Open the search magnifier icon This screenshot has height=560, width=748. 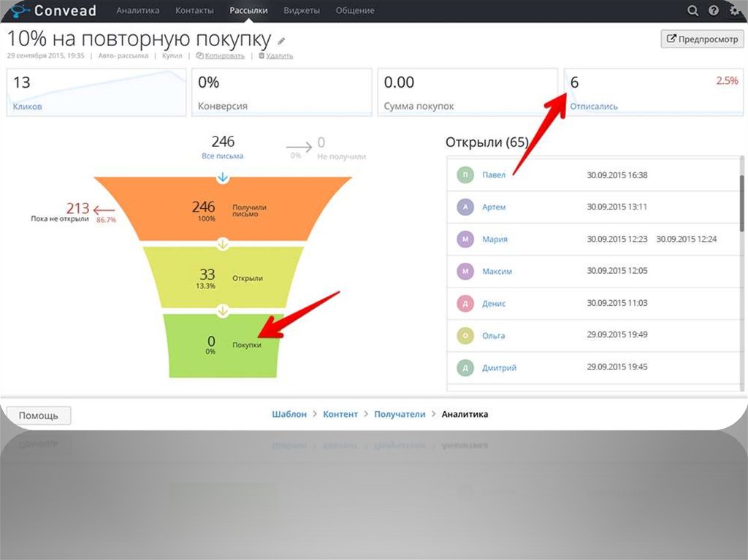pyautogui.click(x=693, y=11)
